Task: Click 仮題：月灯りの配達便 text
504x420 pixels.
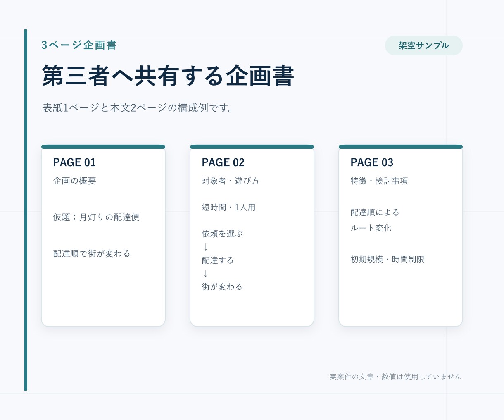Action: pyautogui.click(x=96, y=217)
